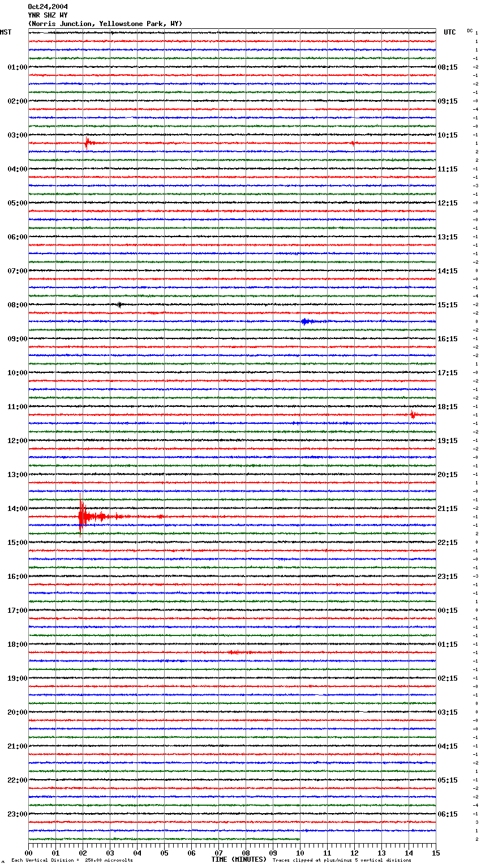Screen dimensions: 481x868
Task: Click the 06:15 UTC time label
Action: coord(448,814)
